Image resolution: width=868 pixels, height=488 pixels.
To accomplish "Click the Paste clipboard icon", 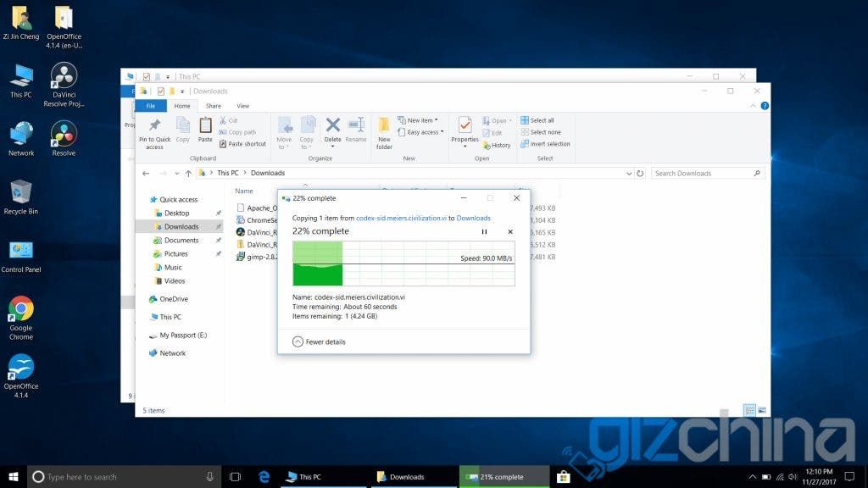I will [x=205, y=130].
